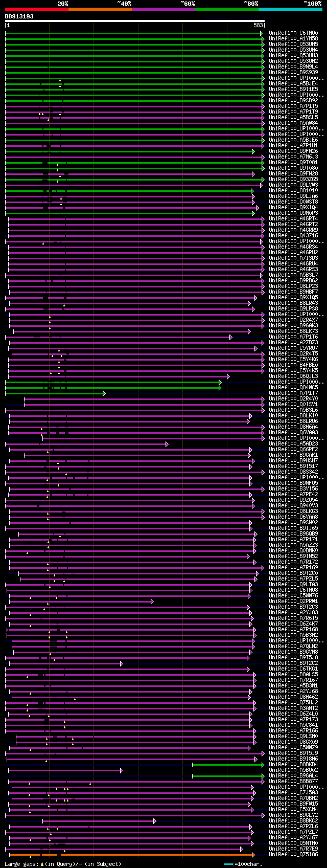Select hit label UniRef100_Q8S342
This screenshot has width=327, height=868.
click(x=293, y=472)
